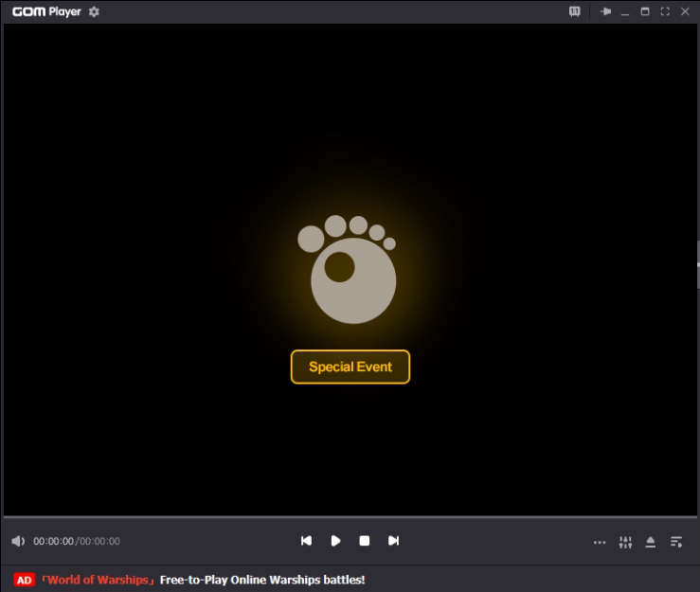The height and width of the screenshot is (592, 700).
Task: Click the World of Warships ad link
Action: click(98, 580)
